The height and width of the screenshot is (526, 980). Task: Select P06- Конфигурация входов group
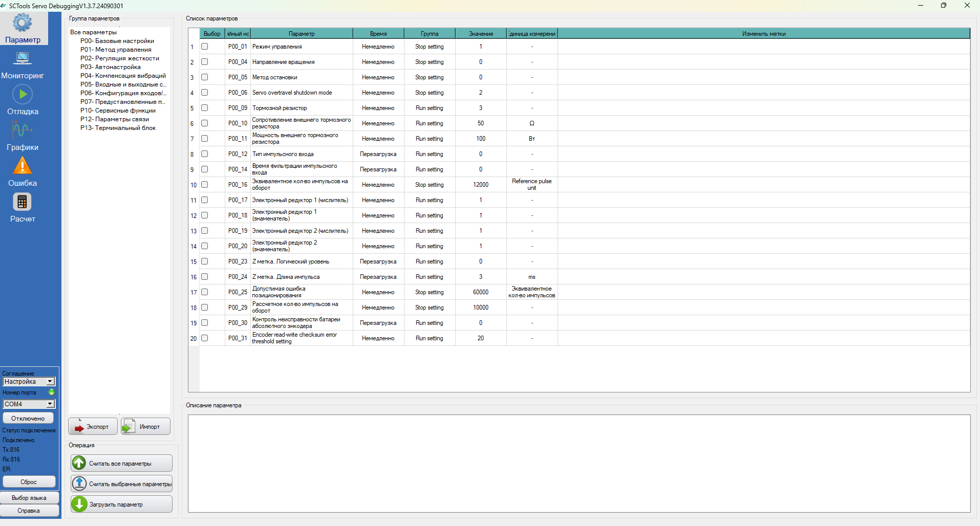click(x=123, y=93)
